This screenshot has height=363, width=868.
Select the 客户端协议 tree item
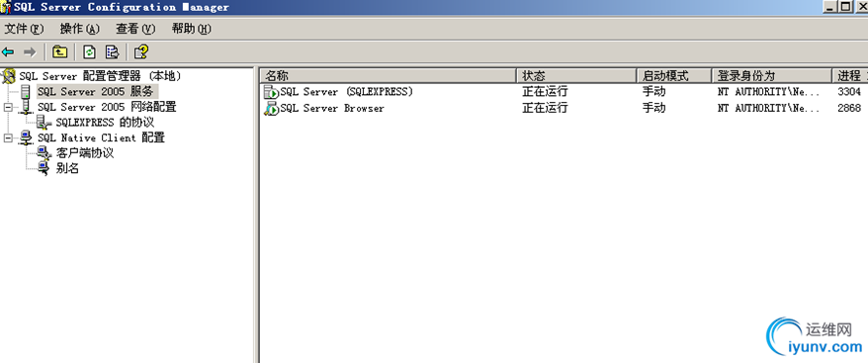point(85,153)
